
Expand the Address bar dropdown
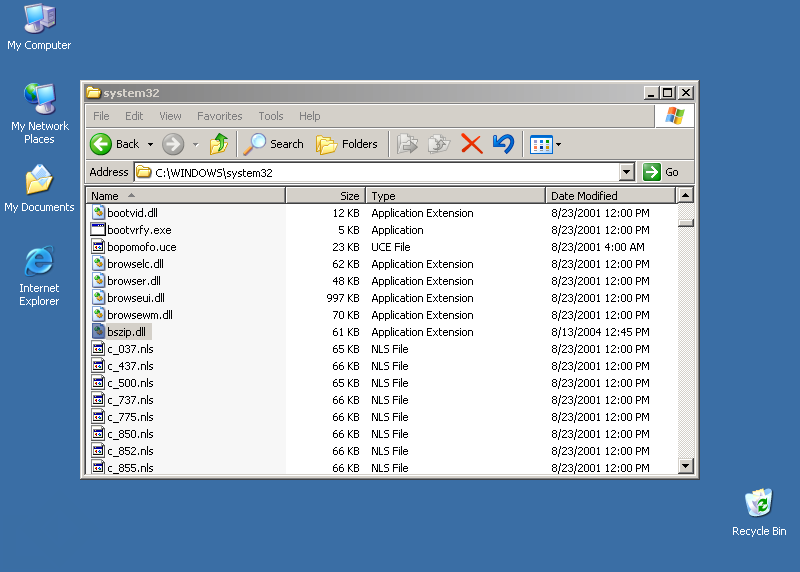[627, 172]
